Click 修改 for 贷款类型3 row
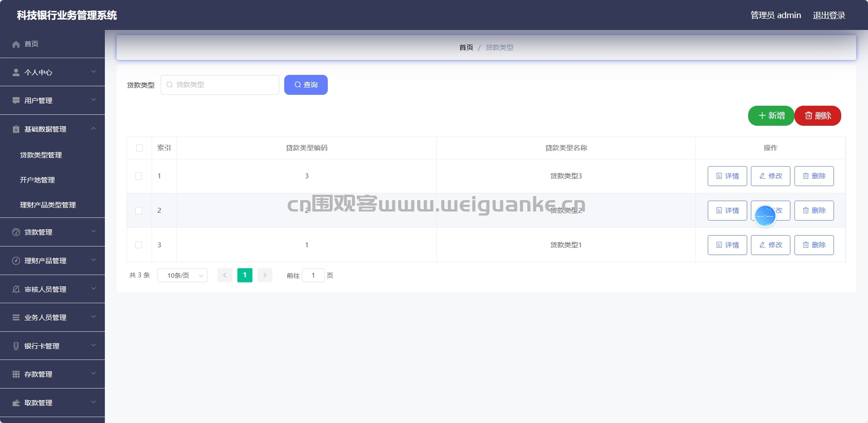The height and width of the screenshot is (423, 868). click(x=771, y=176)
